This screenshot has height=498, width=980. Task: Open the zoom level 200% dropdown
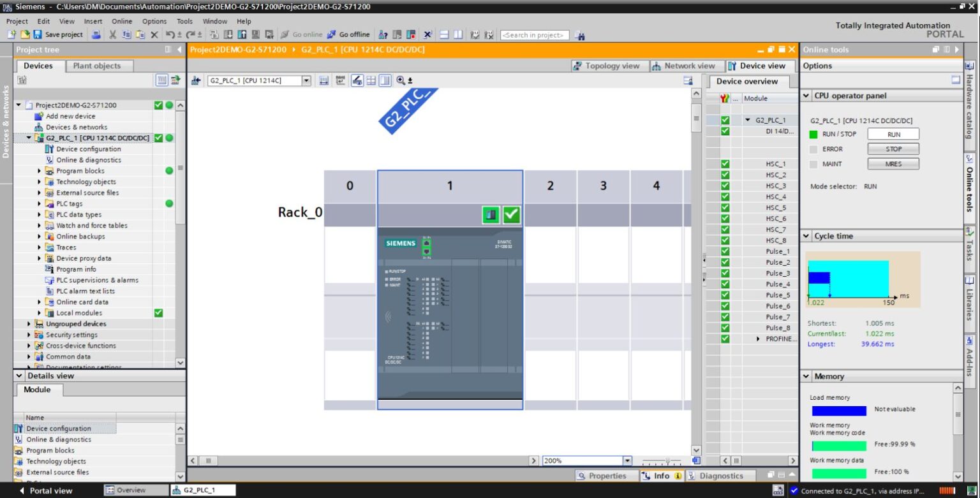[627, 460]
